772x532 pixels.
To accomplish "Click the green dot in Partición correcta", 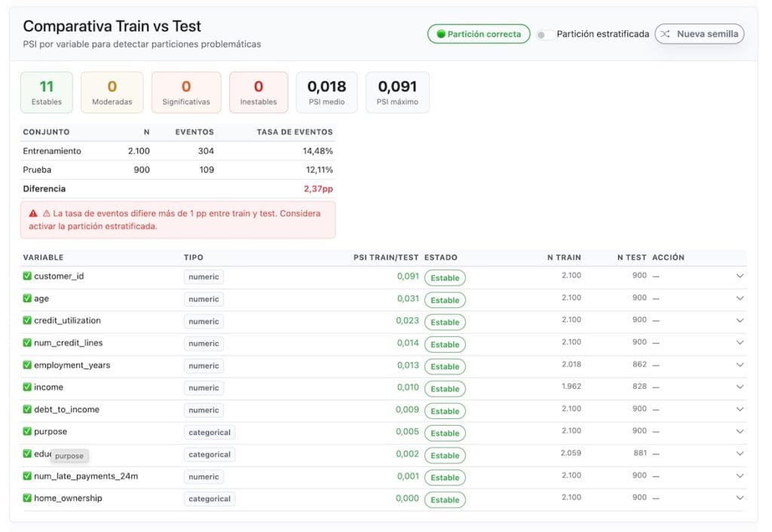I will (441, 34).
